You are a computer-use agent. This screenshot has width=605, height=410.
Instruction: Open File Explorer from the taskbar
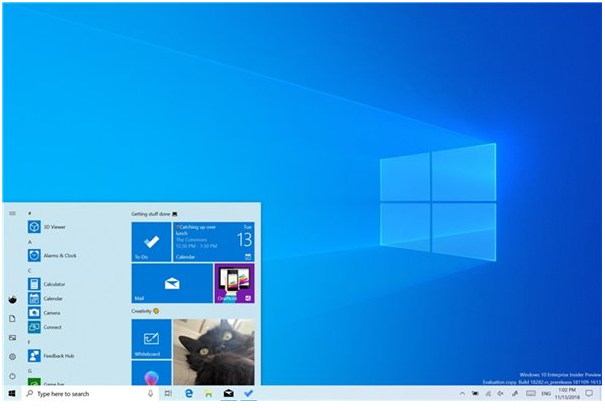click(208, 393)
